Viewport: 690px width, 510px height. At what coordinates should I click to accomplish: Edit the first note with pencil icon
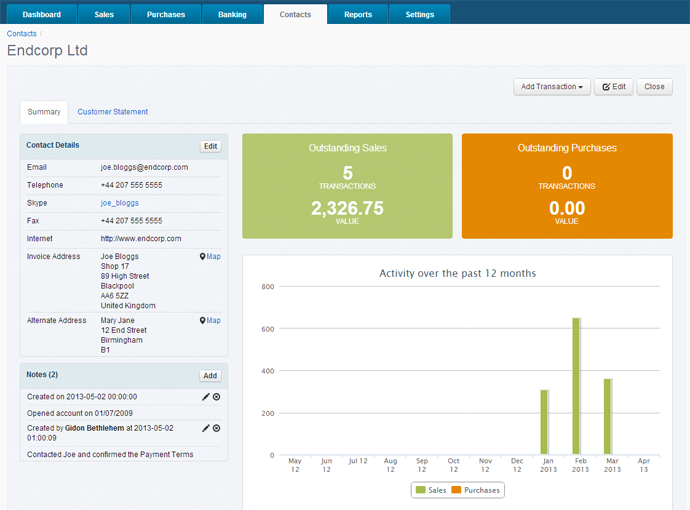click(206, 397)
